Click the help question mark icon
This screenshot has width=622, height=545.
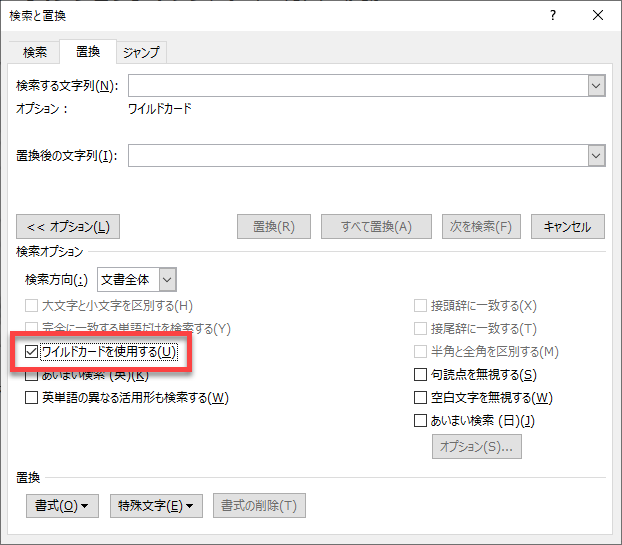[553, 16]
